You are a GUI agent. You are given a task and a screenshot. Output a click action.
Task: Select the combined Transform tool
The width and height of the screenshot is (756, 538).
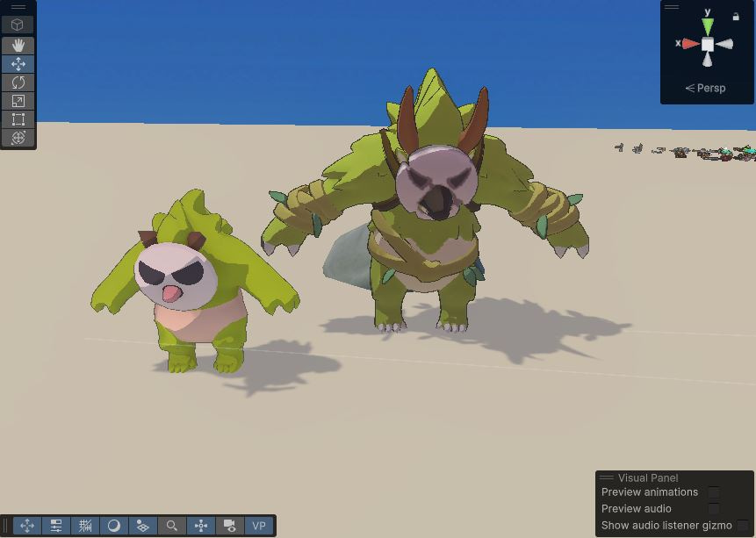(x=18, y=138)
